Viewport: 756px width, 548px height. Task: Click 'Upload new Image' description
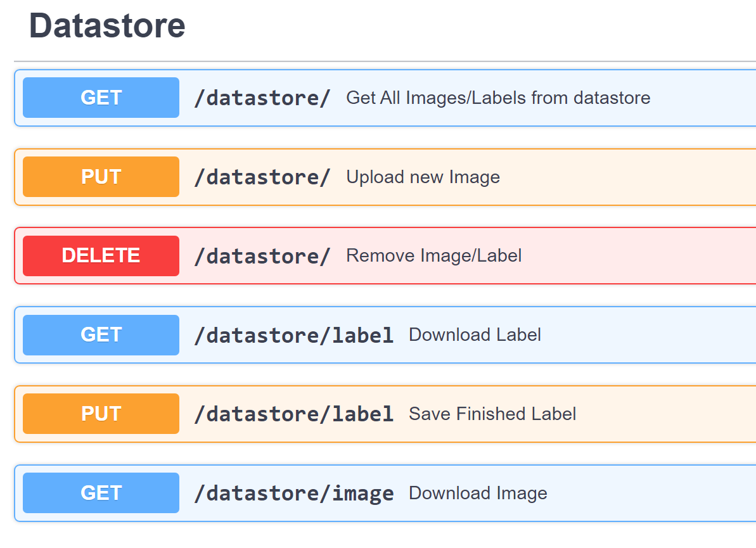[423, 177]
